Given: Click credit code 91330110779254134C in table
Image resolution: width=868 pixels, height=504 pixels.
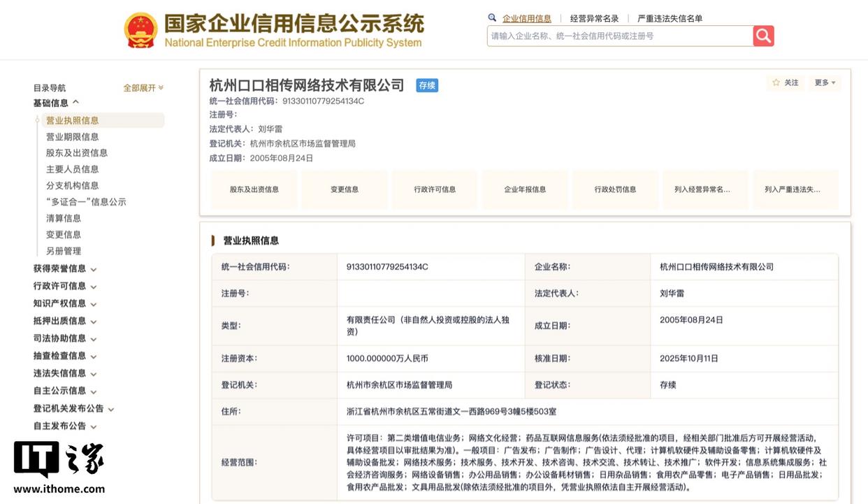Looking at the screenshot, I should 387,267.
